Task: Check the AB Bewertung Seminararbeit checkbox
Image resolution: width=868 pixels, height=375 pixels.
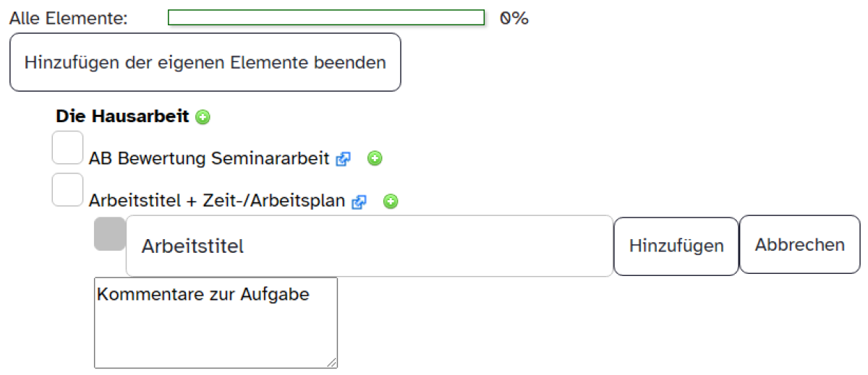Action: pos(67,147)
